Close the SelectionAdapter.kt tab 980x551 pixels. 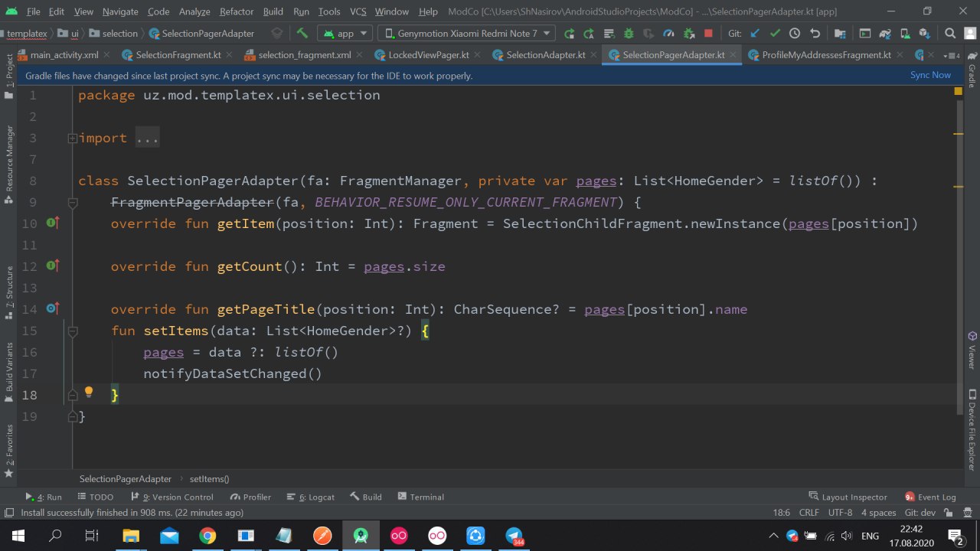(x=594, y=55)
